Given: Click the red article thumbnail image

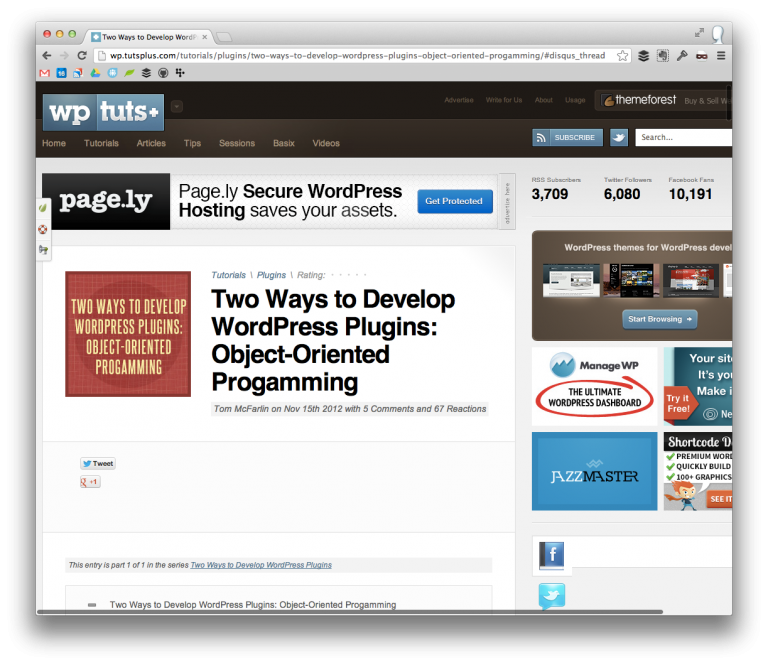Looking at the screenshot, I should tap(128, 334).
